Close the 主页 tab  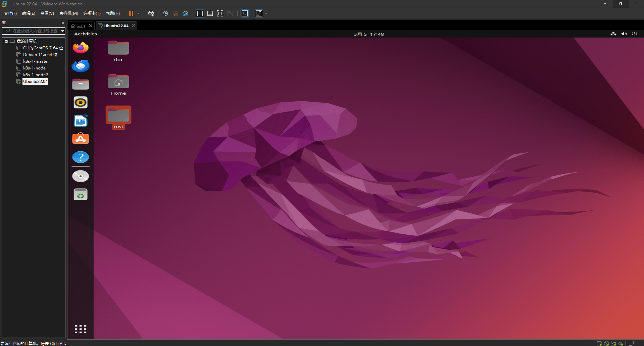[x=91, y=26]
